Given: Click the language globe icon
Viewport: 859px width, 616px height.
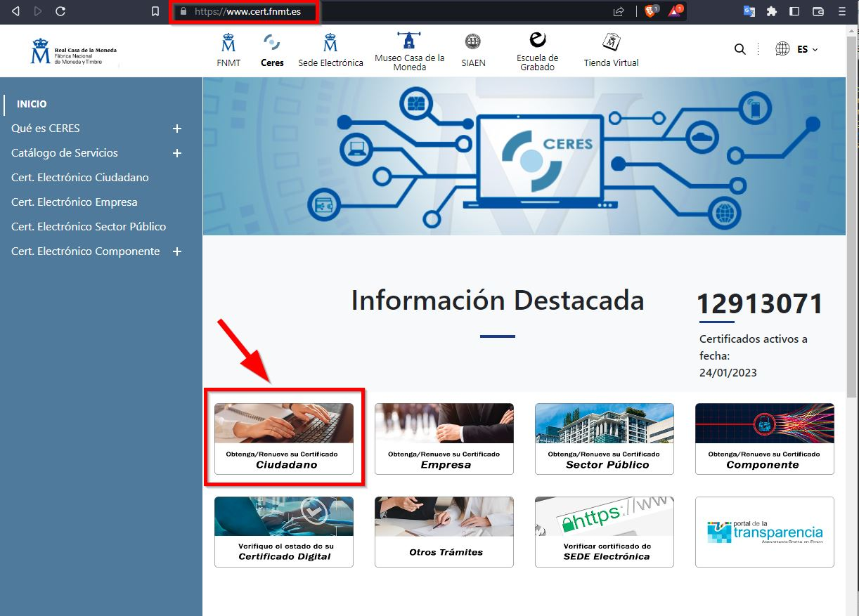Looking at the screenshot, I should (x=782, y=48).
